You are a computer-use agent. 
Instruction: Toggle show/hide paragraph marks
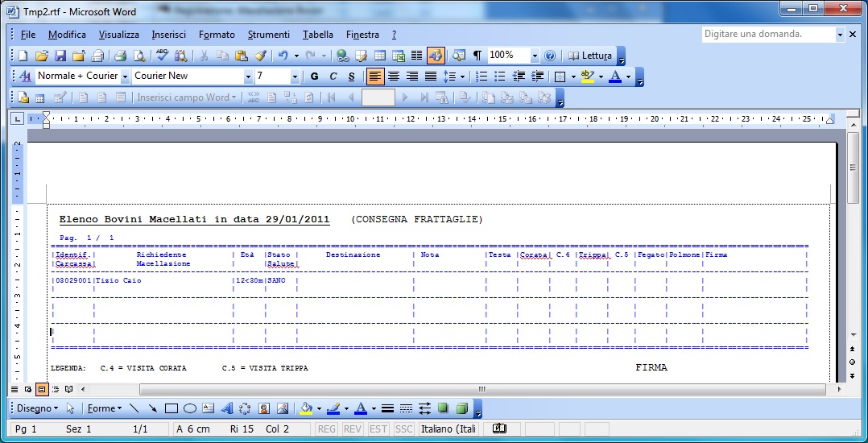click(477, 56)
